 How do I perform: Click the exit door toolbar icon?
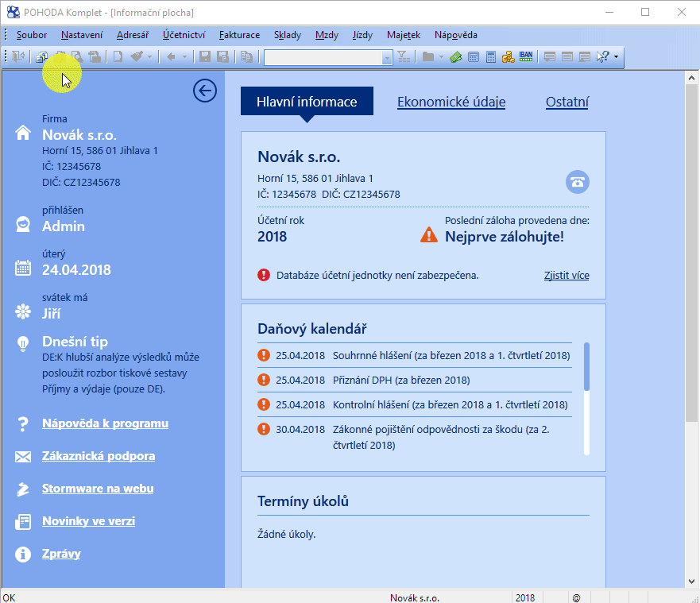tap(17, 56)
